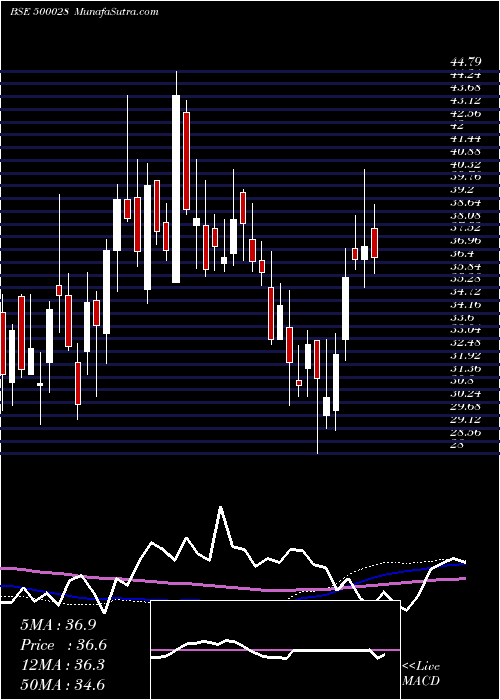Click the 36.96 price axis label
The height and width of the screenshot is (700, 500).
click(x=468, y=241)
